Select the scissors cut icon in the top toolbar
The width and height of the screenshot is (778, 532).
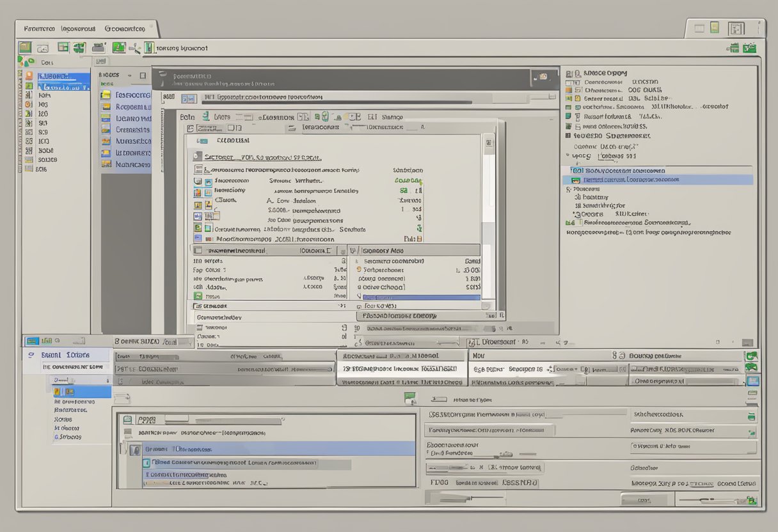[x=135, y=48]
